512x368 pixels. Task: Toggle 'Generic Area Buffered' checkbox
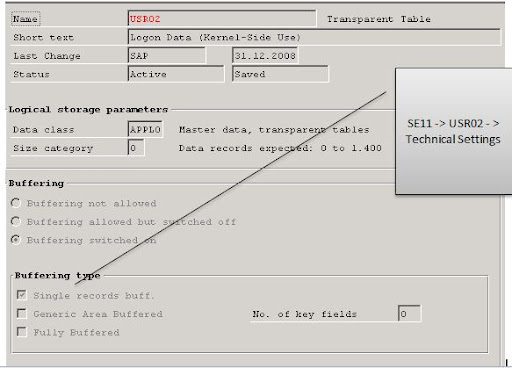(22, 313)
